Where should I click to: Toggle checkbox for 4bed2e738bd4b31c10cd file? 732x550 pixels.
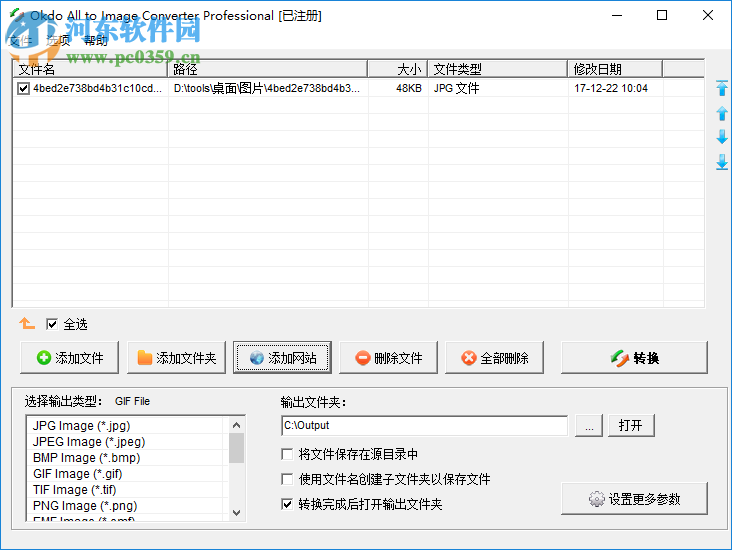click(x=23, y=88)
